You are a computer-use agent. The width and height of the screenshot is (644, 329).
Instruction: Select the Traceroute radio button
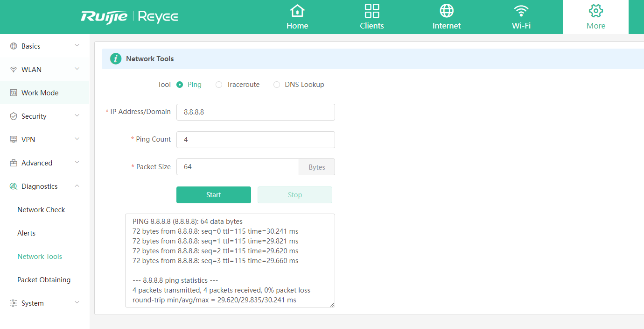219,85
